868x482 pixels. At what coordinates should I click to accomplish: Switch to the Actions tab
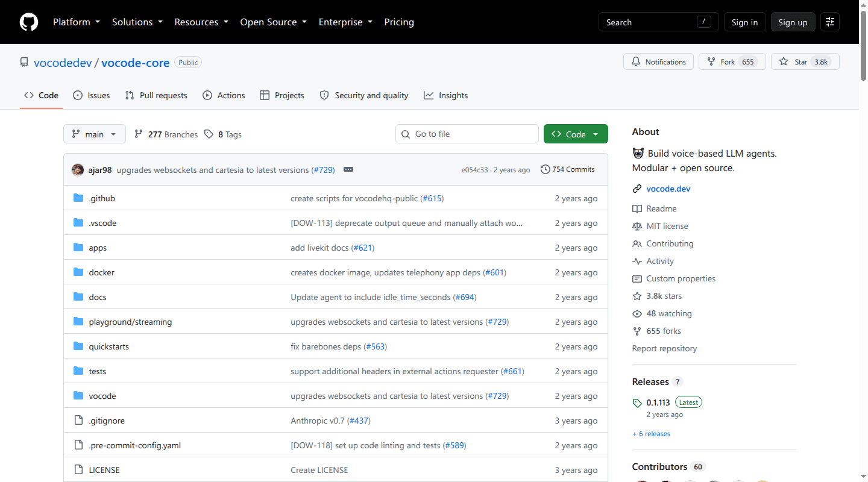[224, 95]
